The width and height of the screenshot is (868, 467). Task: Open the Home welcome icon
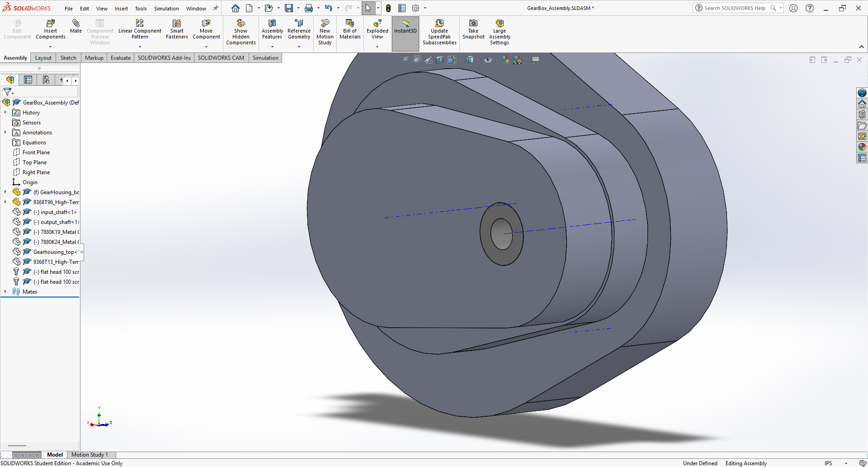click(236, 8)
